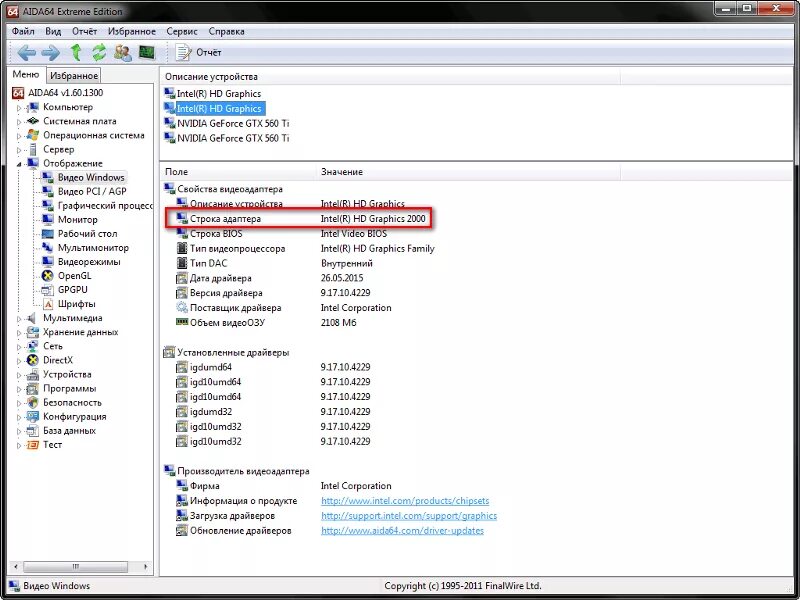The image size is (800, 600).
Task: Select the Объем видеоОЗУ row
Action: pyautogui.click(x=266, y=323)
